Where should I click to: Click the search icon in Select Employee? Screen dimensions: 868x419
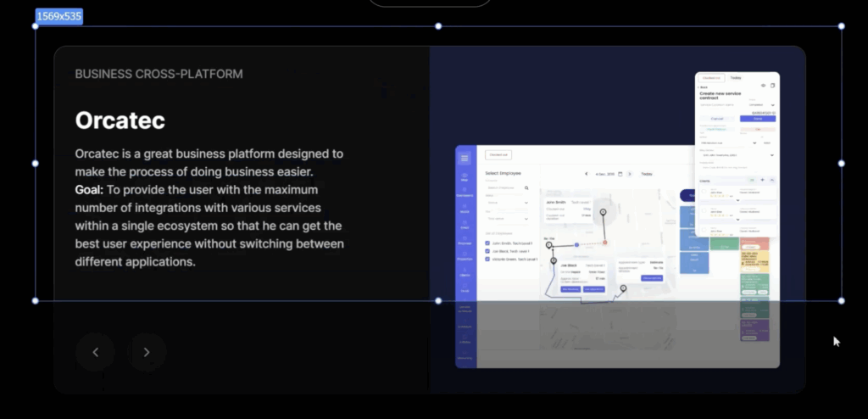coord(526,188)
